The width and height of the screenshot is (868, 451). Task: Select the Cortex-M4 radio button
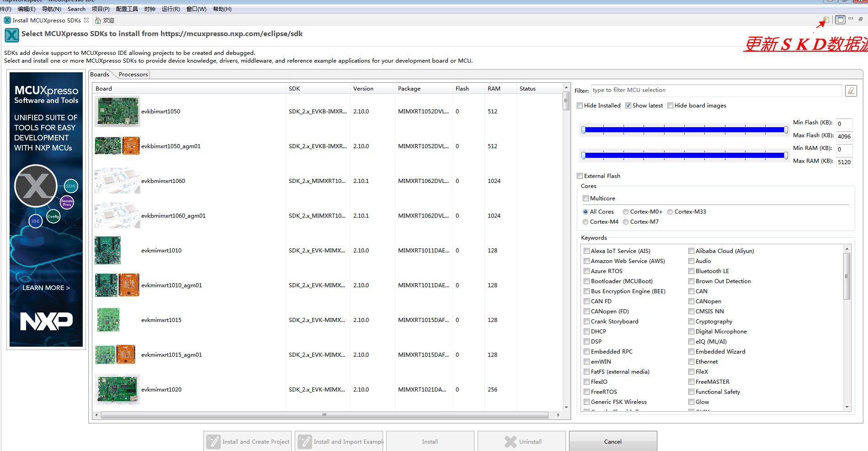click(x=586, y=222)
